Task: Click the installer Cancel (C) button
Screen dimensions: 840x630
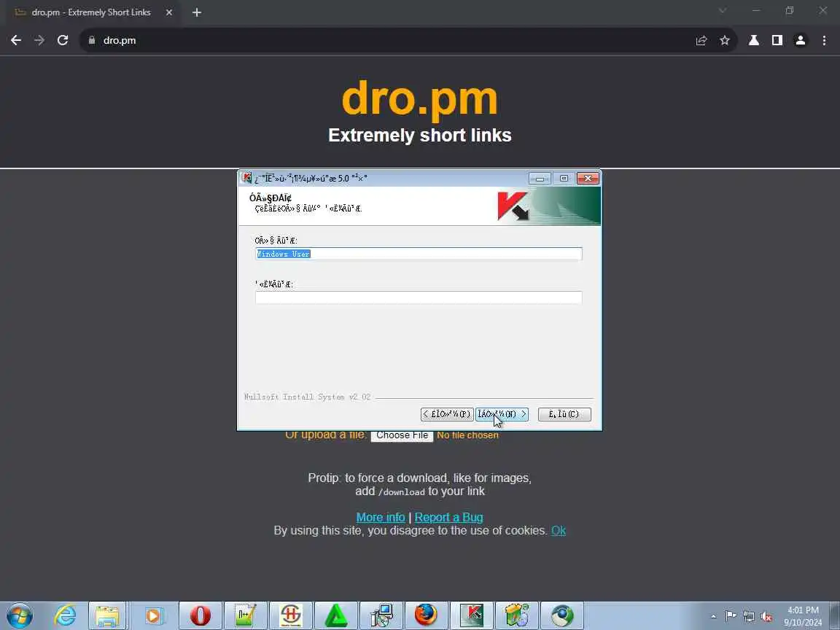Action: 564,414
